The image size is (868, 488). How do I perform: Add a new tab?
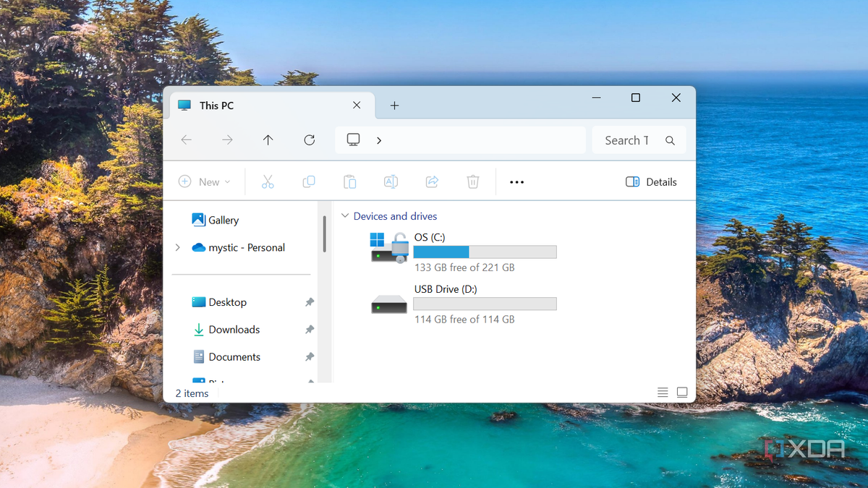(394, 106)
